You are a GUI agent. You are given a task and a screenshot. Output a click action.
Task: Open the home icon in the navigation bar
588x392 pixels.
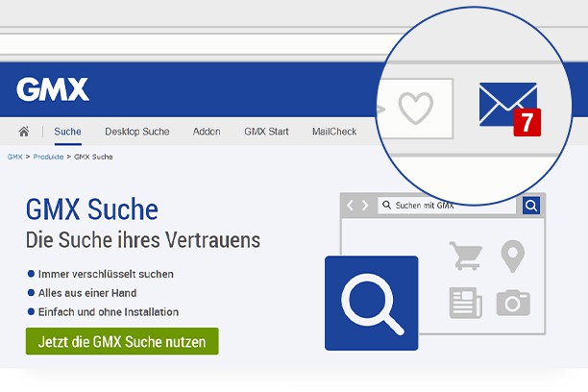pyautogui.click(x=24, y=132)
